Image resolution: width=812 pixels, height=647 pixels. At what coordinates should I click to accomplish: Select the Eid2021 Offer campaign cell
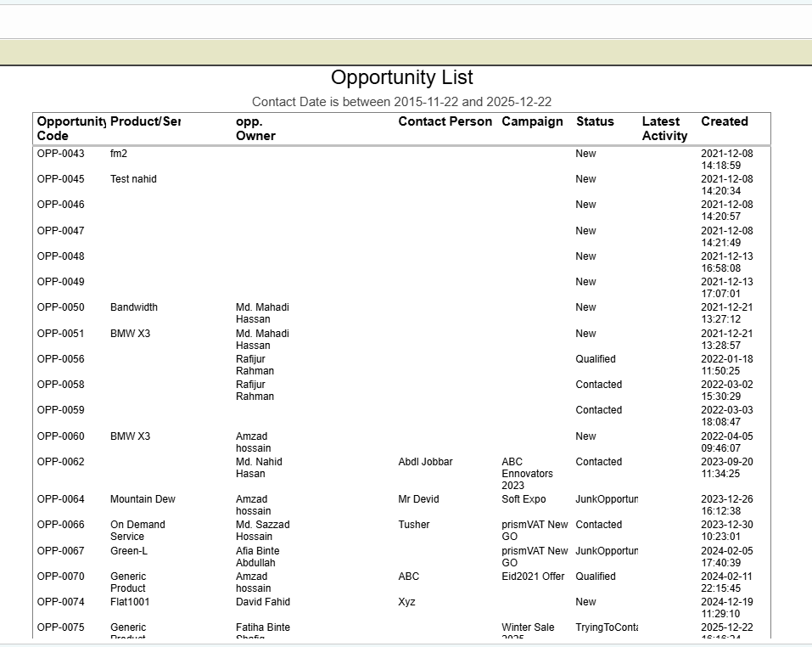(533, 577)
